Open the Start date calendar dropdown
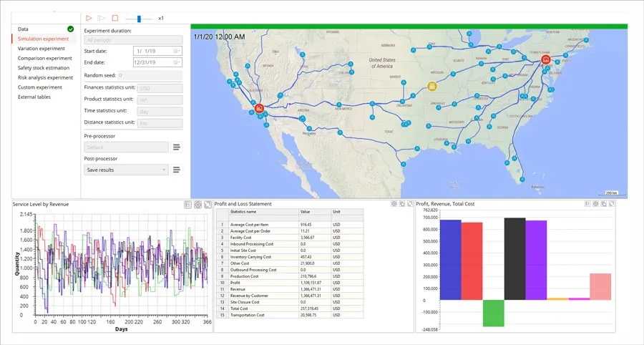The width and height of the screenshot is (644, 345). [177, 51]
